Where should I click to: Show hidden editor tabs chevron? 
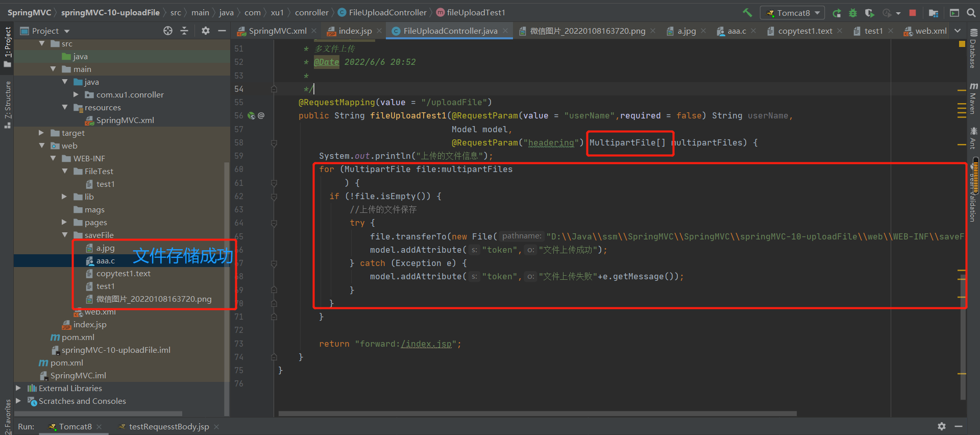tap(958, 31)
